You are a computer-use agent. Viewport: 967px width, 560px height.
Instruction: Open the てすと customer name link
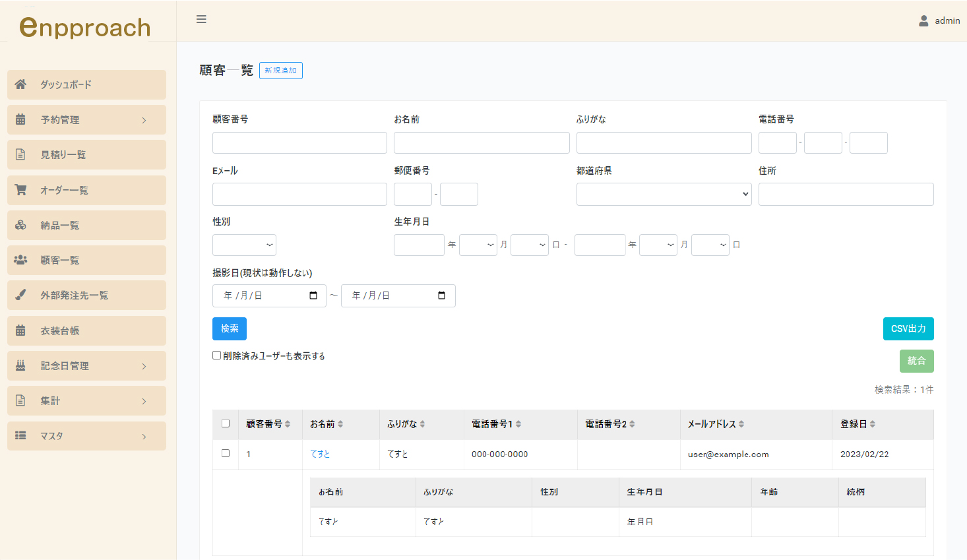(320, 454)
